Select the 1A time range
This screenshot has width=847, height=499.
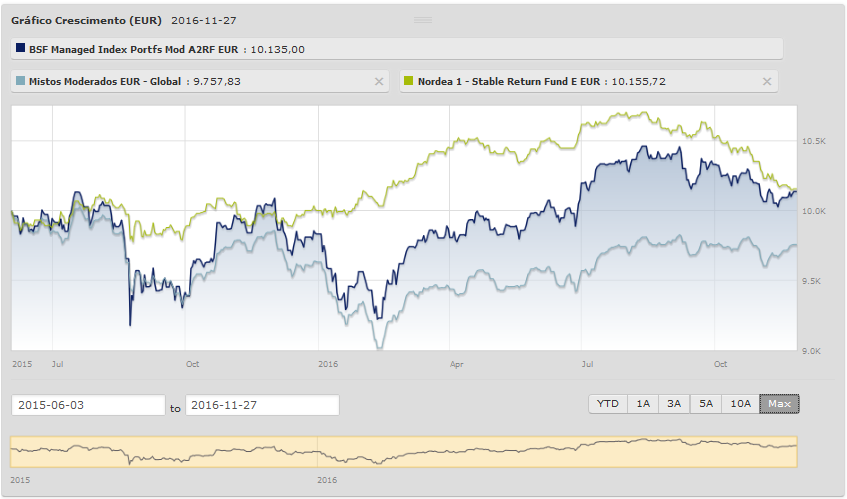(x=642, y=404)
